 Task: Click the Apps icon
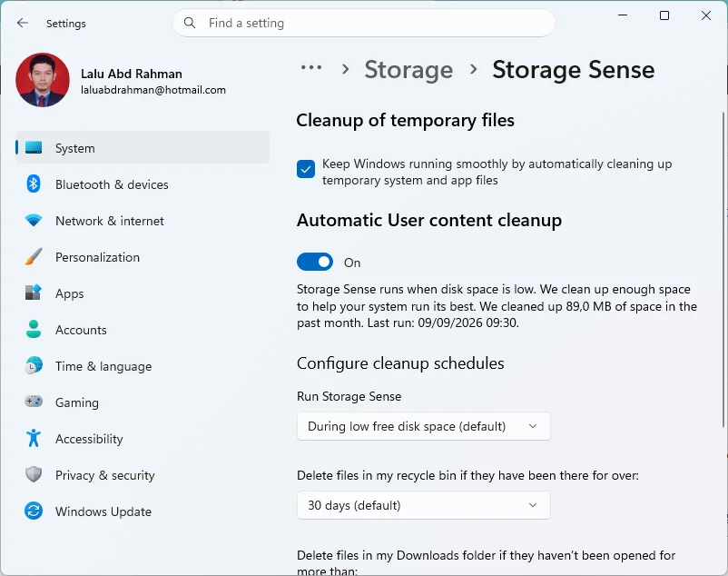(x=34, y=293)
